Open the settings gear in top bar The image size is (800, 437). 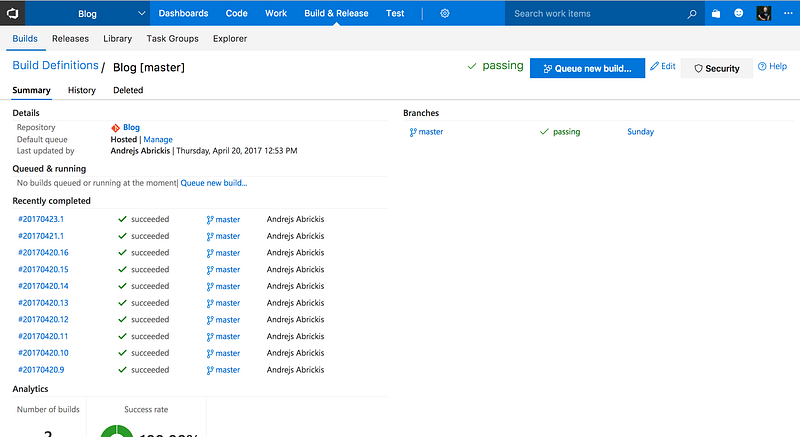point(444,13)
